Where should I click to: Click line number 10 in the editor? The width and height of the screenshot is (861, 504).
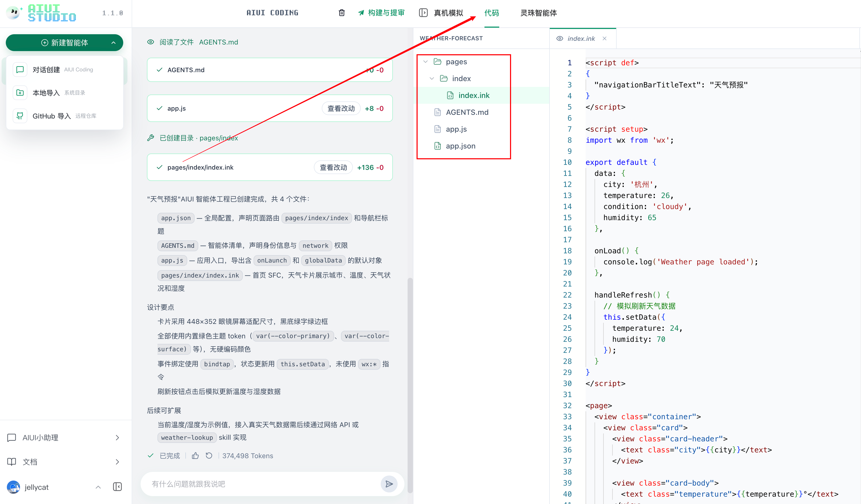tap(567, 162)
